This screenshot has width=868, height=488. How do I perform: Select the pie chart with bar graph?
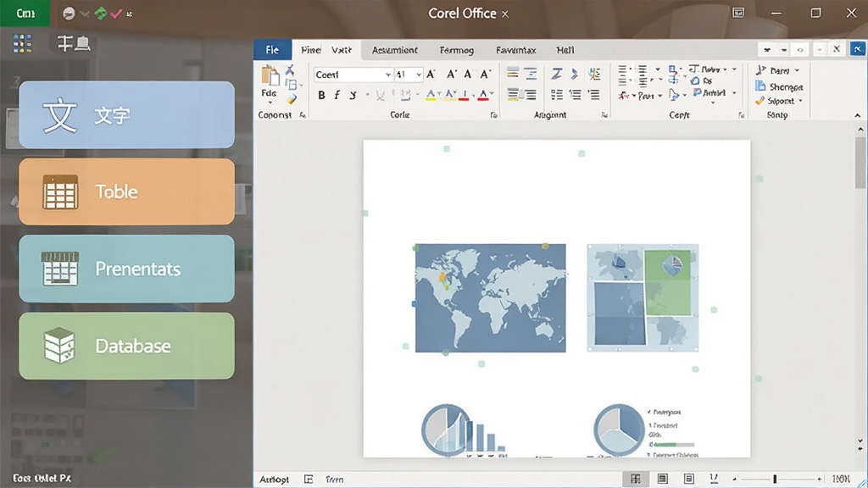point(464,430)
